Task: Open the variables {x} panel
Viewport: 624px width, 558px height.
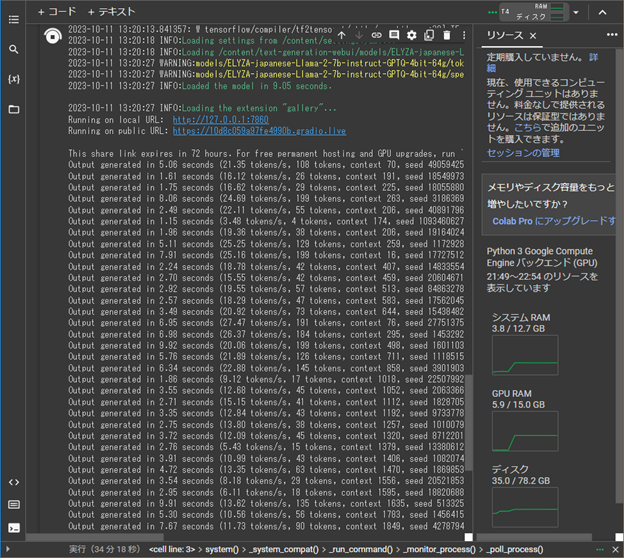Action: tap(13, 78)
